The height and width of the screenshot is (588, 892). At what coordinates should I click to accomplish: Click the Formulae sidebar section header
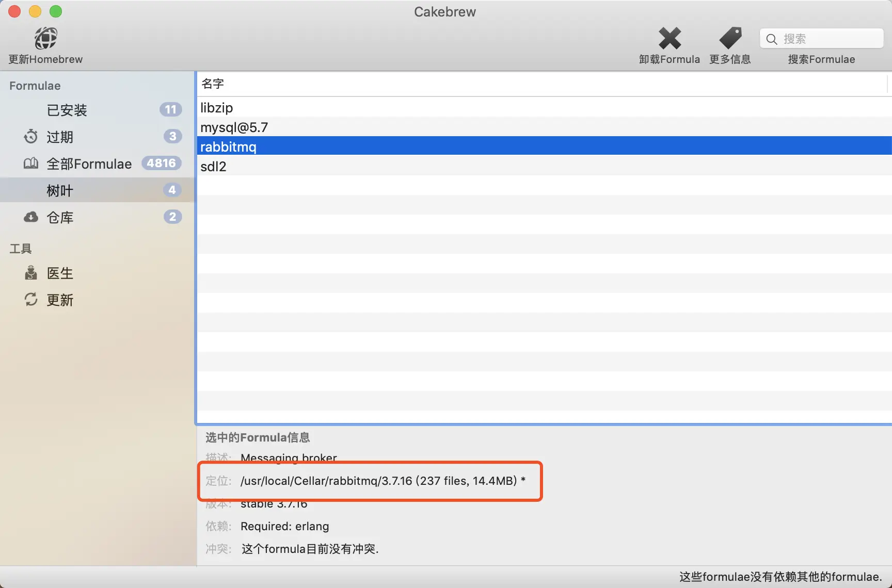click(35, 86)
